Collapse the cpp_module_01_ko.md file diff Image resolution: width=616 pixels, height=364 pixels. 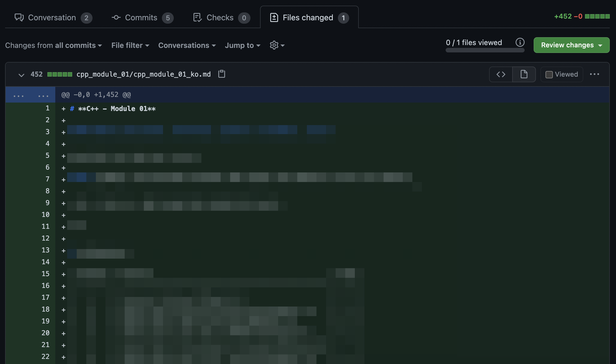coord(21,75)
